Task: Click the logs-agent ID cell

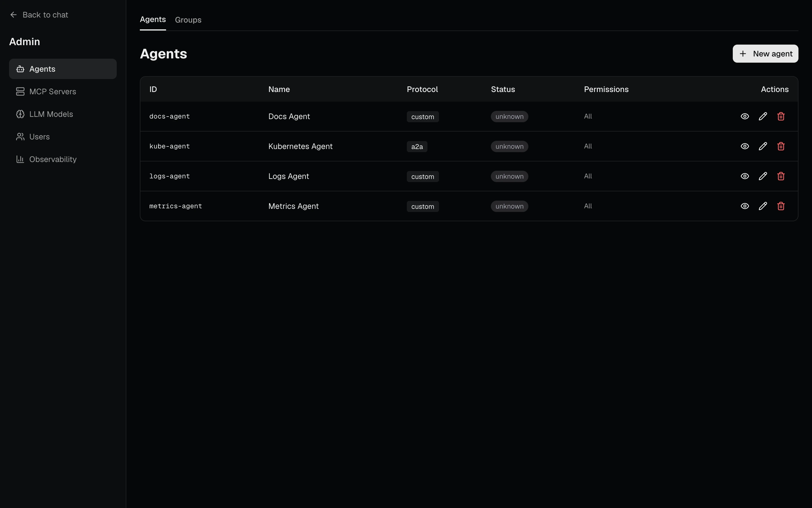Action: click(169, 176)
